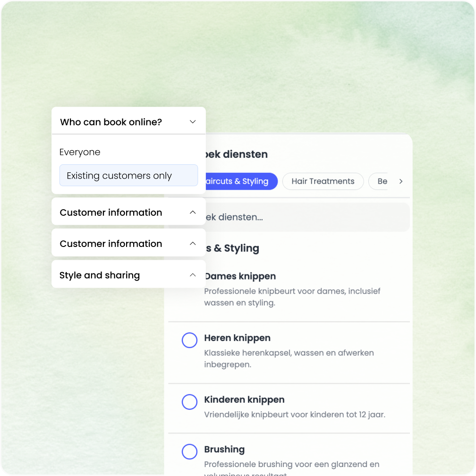
Task: Choose 'Everyone' as who can book
Action: 79,152
